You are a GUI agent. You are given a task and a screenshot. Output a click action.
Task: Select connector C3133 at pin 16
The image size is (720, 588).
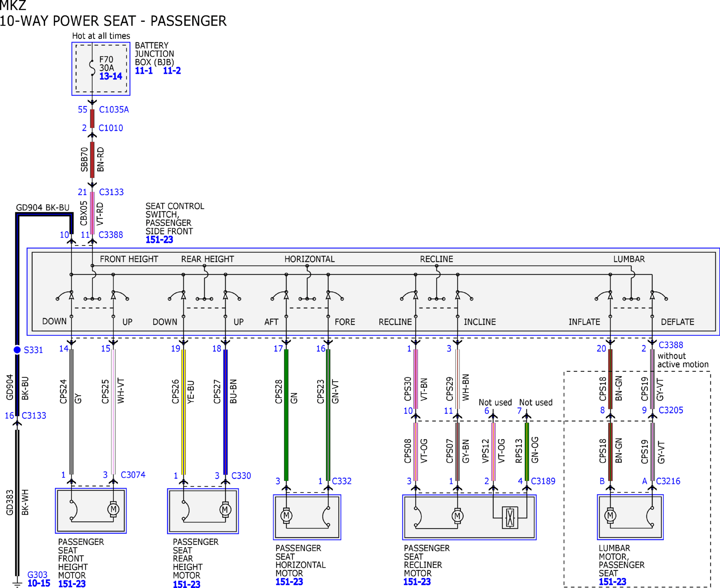[34, 415]
